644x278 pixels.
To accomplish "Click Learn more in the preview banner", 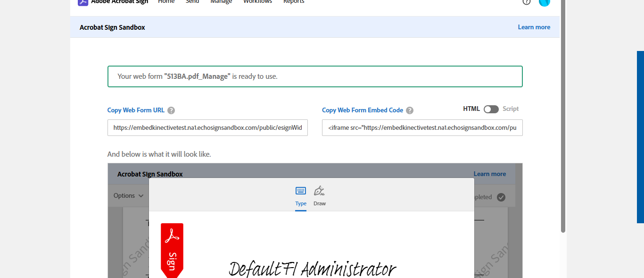I will pyautogui.click(x=489, y=174).
